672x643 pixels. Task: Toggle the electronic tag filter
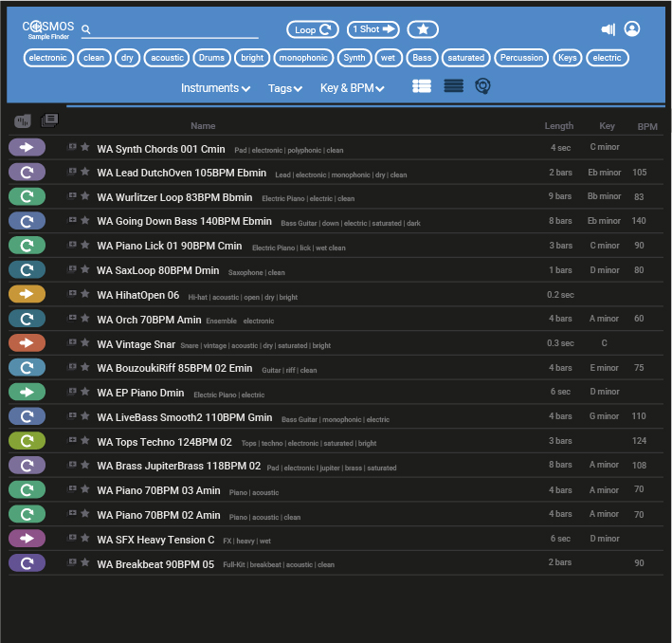[48, 58]
